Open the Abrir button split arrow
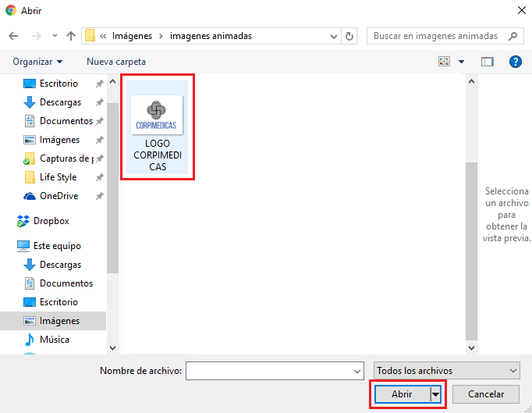 (x=435, y=394)
